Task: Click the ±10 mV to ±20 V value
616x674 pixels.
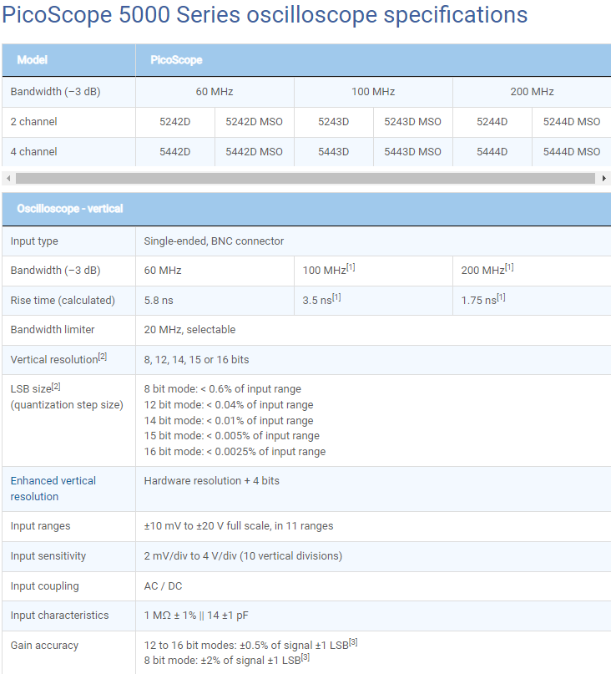Action: (x=239, y=526)
